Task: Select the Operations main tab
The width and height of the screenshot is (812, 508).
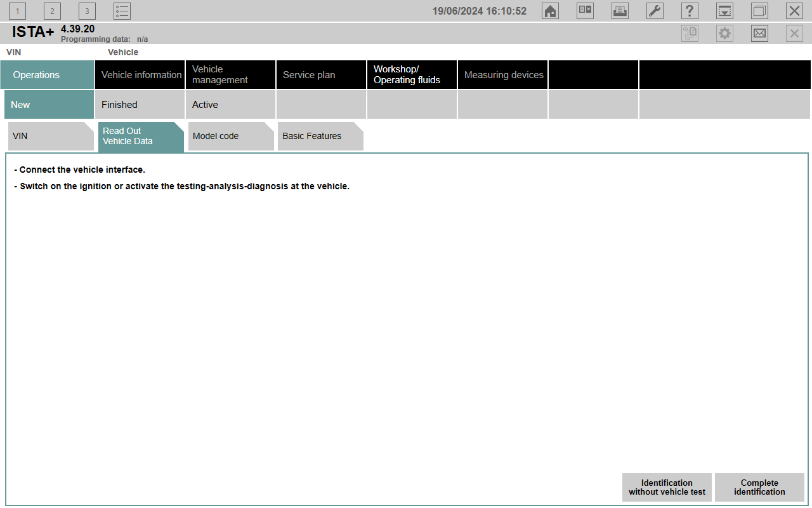Action: 48,75
